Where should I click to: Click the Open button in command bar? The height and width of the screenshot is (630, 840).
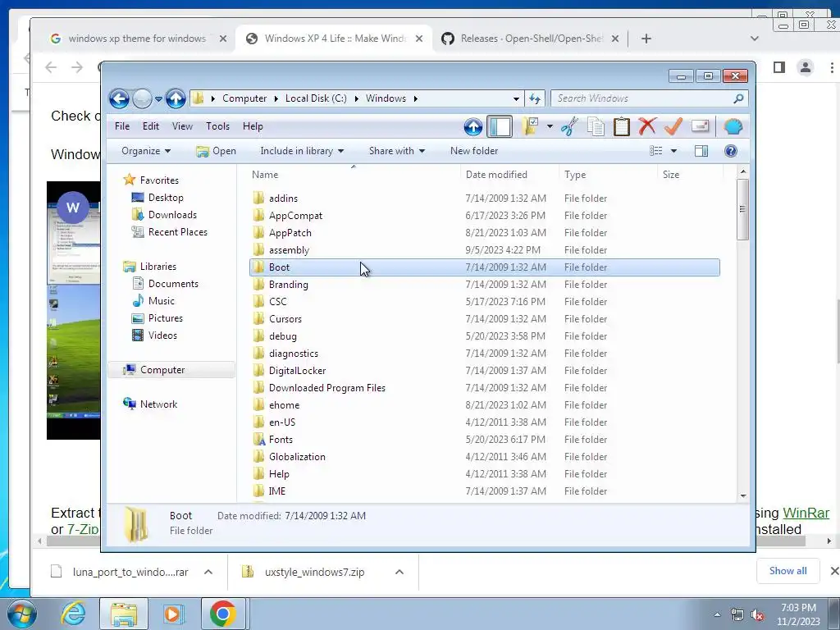pyautogui.click(x=216, y=151)
